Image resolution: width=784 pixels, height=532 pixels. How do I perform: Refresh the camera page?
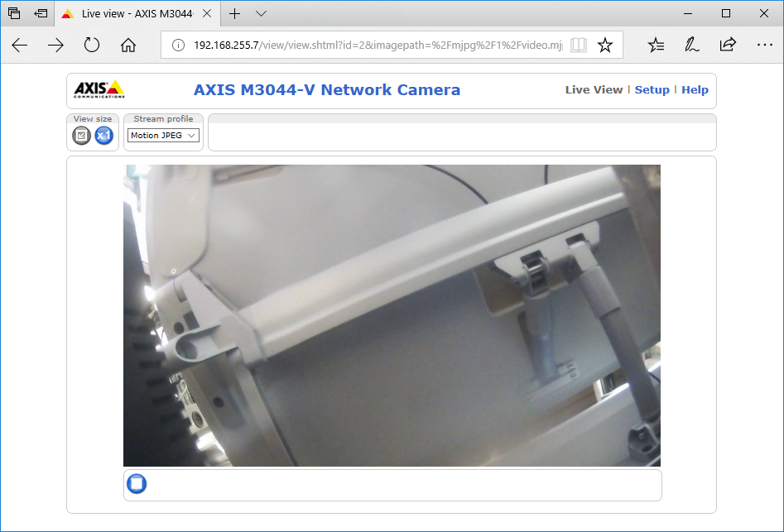coord(92,45)
